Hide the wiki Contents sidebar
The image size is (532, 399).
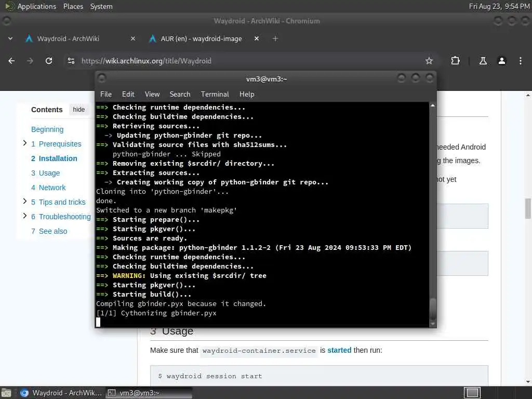[x=79, y=110]
